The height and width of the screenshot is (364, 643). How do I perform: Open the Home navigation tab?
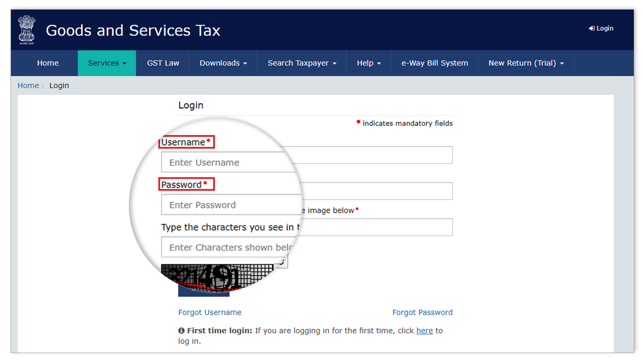[x=48, y=63]
